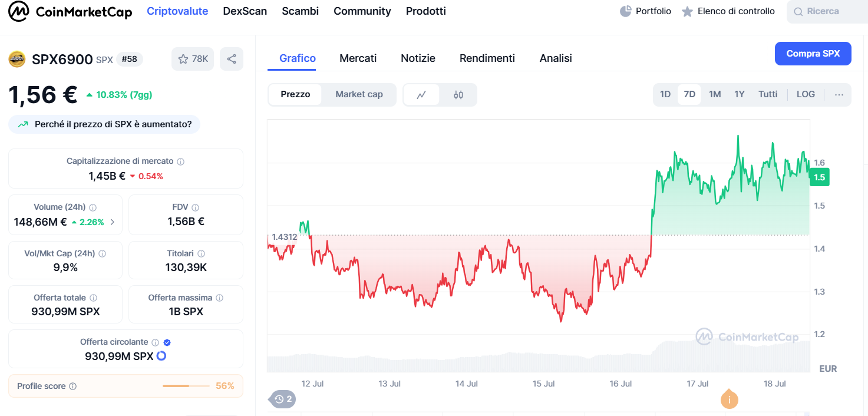Click the 1B SPX max supply value
The height and width of the screenshot is (416, 868).
pos(186,312)
